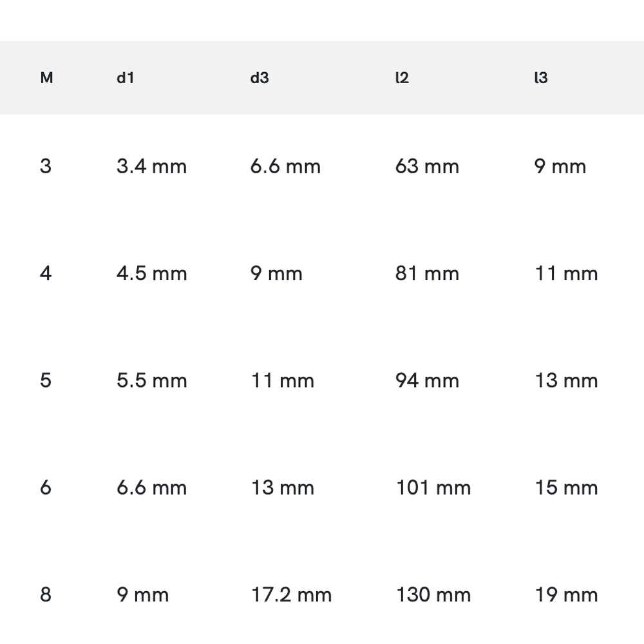Click the M size 4 row label
Viewport: 644px width, 644px height.
(46, 274)
